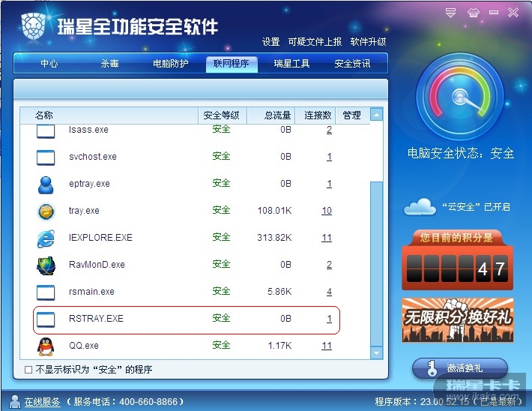The height and width of the screenshot is (411, 532).
Task: Select the RSTRAY.EXE process name
Action: point(96,319)
